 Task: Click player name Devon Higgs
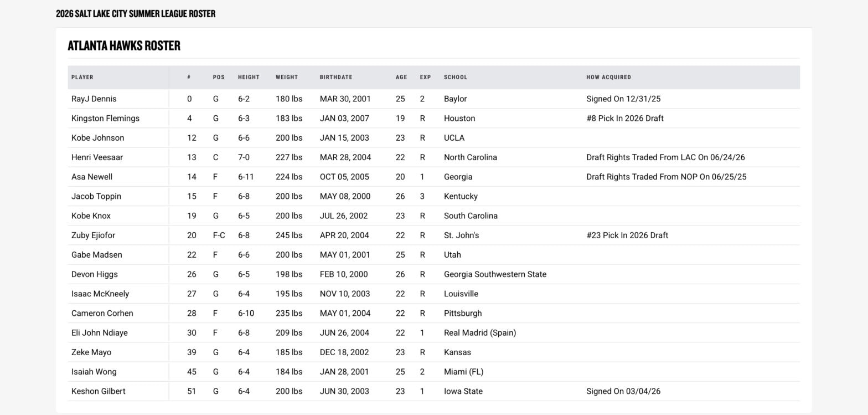click(x=95, y=274)
